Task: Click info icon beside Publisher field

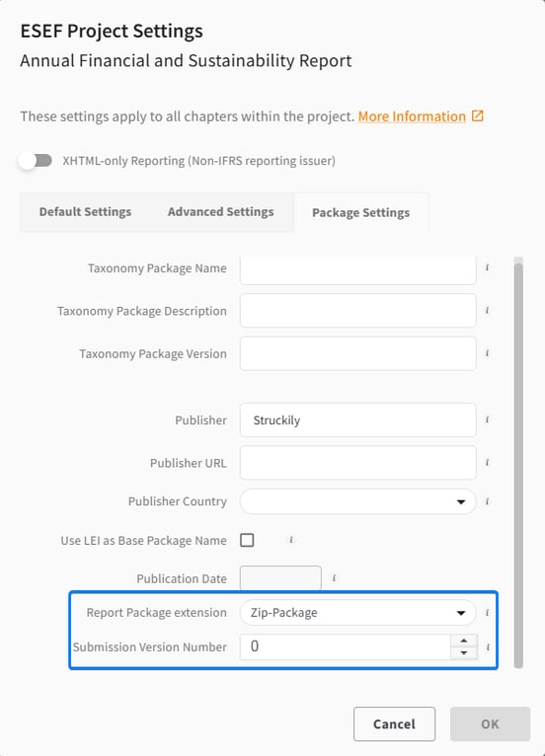Action: pos(487,420)
